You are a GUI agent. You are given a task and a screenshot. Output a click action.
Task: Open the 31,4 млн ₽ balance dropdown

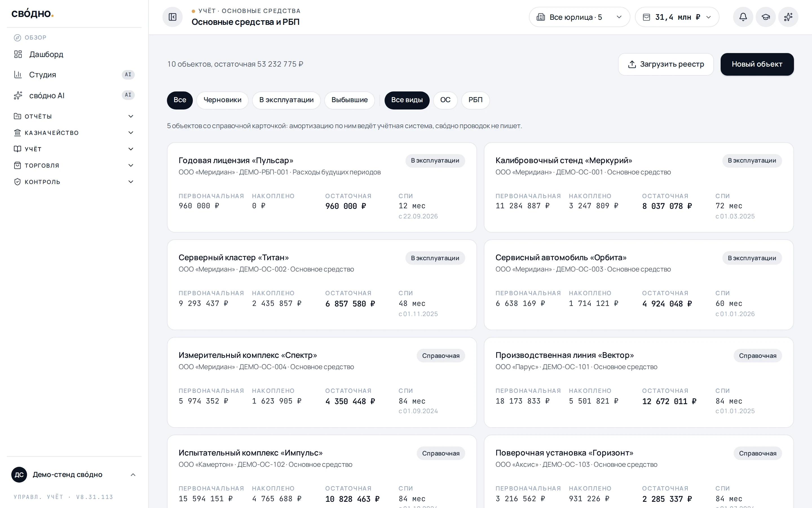[677, 17]
